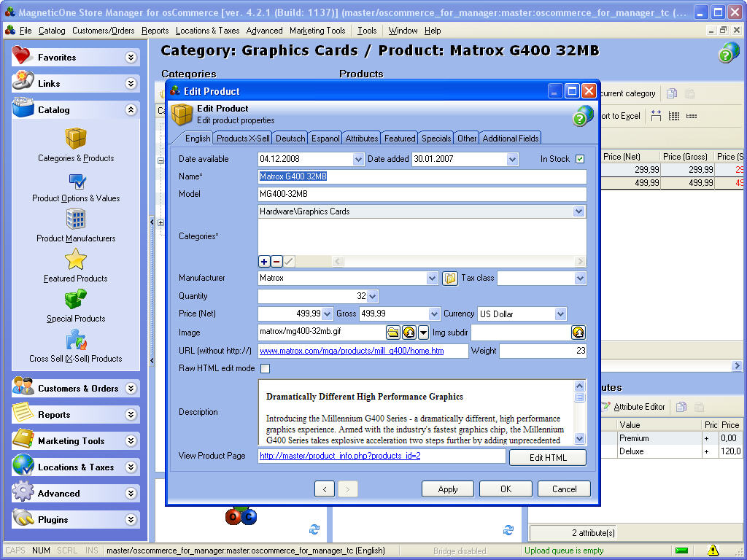The image size is (747, 560).
Task: Click the Edit HTML button
Action: 548,458
